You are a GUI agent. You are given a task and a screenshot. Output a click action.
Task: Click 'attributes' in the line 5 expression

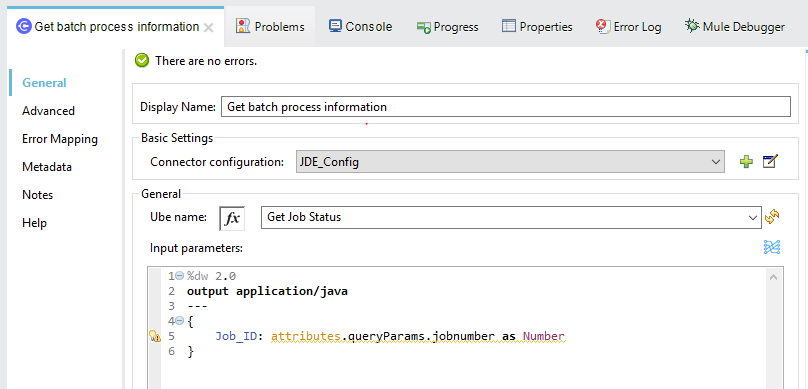tap(306, 337)
